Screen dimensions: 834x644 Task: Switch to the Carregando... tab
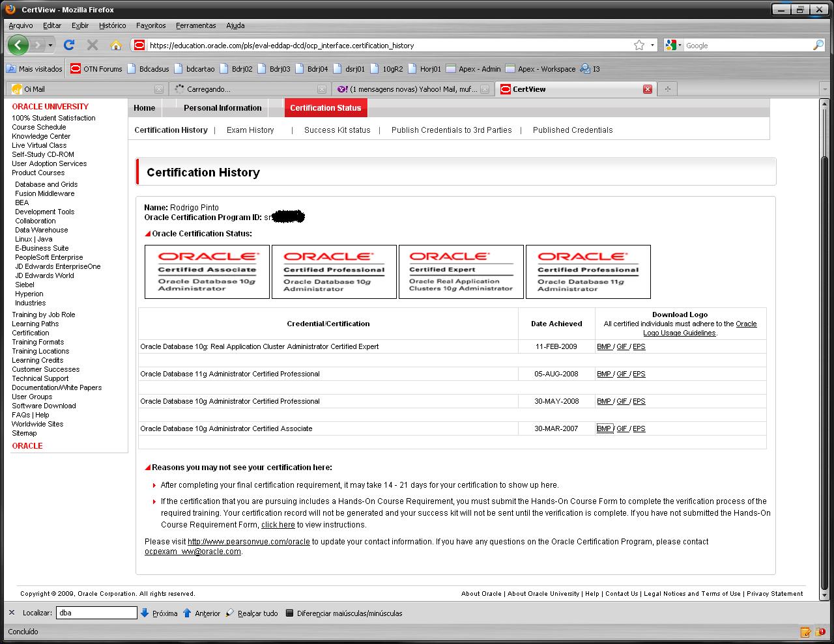(249, 89)
